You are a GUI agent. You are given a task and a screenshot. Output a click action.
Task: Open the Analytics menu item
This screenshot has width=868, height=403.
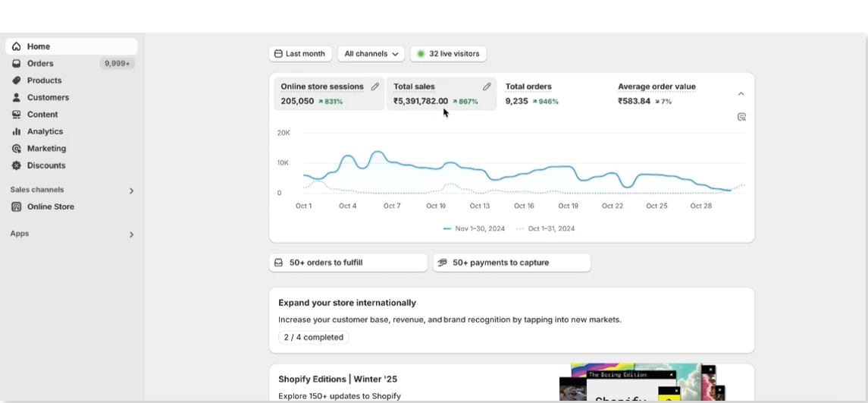coord(71,131)
